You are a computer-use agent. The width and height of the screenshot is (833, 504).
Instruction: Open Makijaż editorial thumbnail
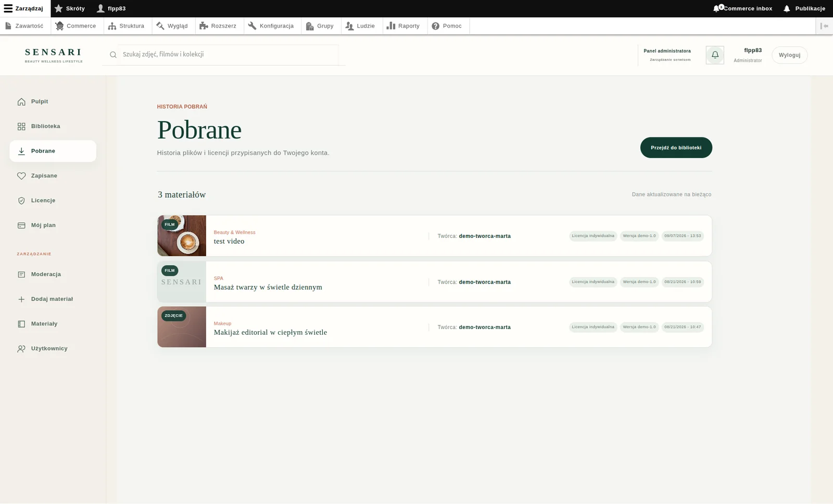pyautogui.click(x=182, y=327)
